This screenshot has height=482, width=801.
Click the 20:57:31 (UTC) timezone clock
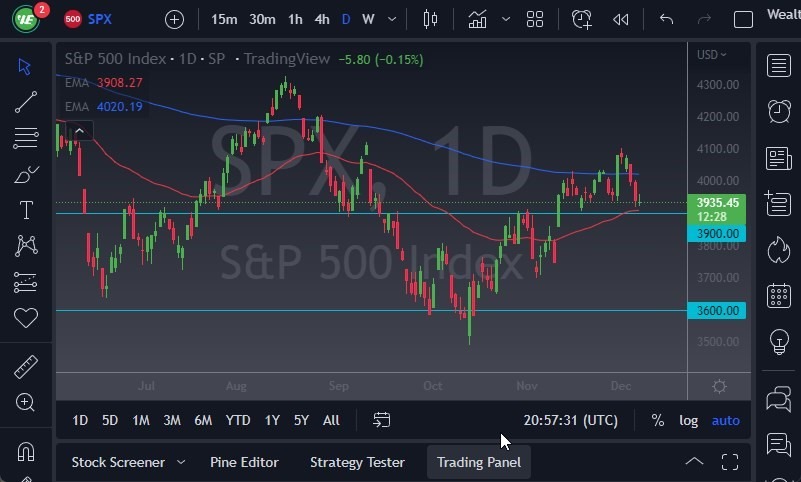[571, 420]
